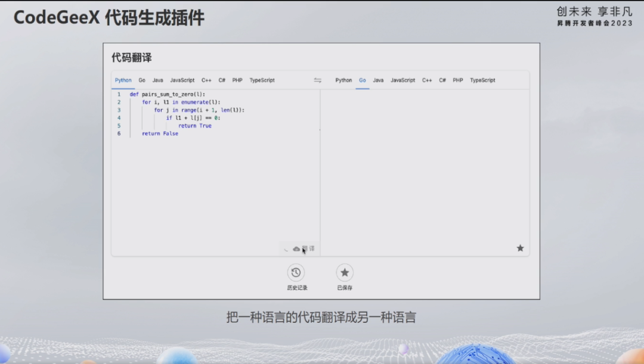Click inside the empty translation output pane
The width and height of the screenshot is (644, 364).
pos(425,172)
